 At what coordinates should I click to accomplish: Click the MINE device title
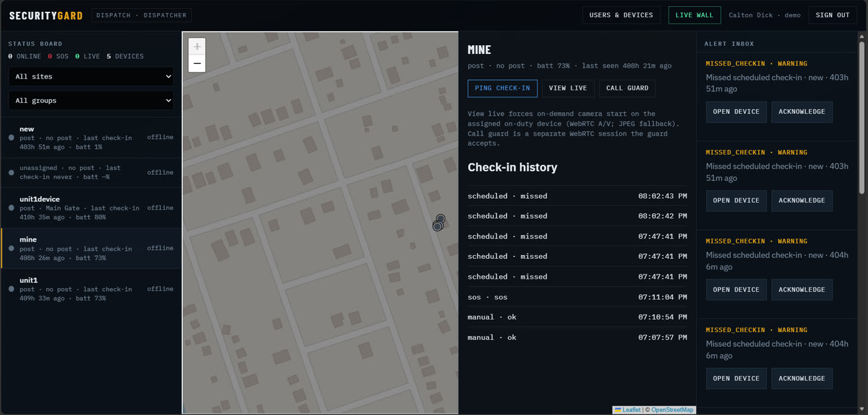point(479,50)
